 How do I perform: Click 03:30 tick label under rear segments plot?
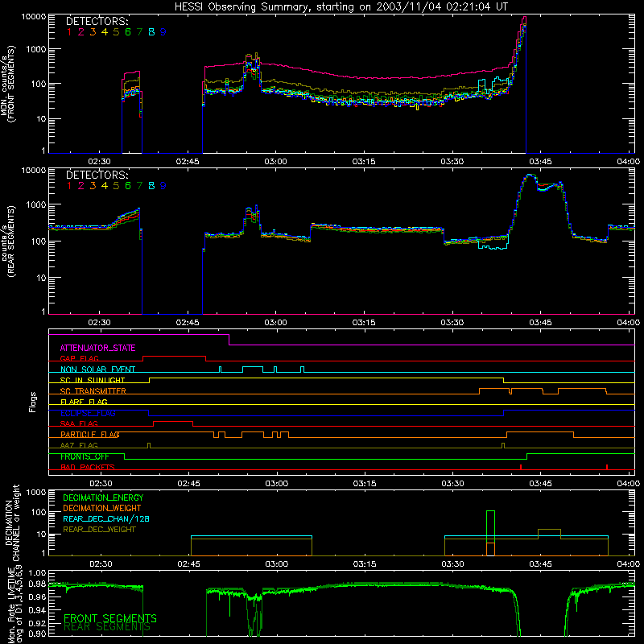click(x=452, y=323)
